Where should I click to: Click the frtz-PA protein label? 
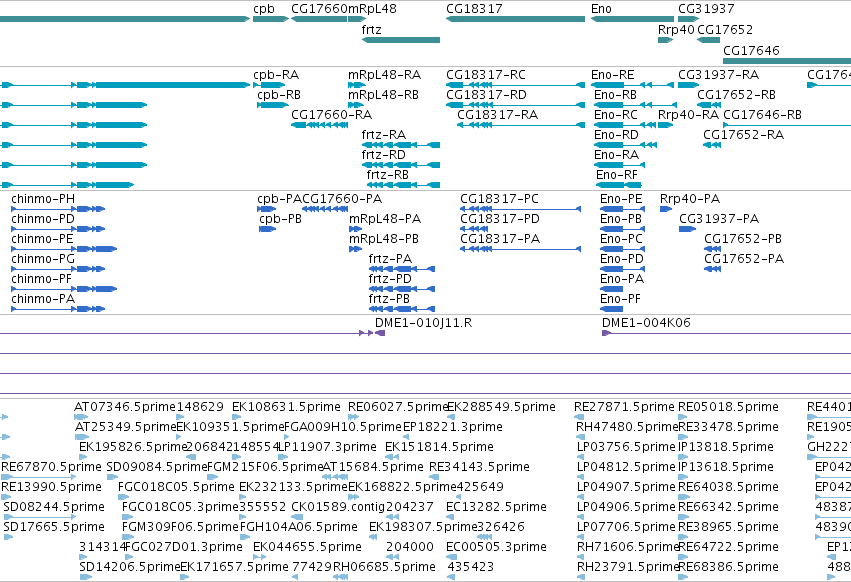(390, 259)
